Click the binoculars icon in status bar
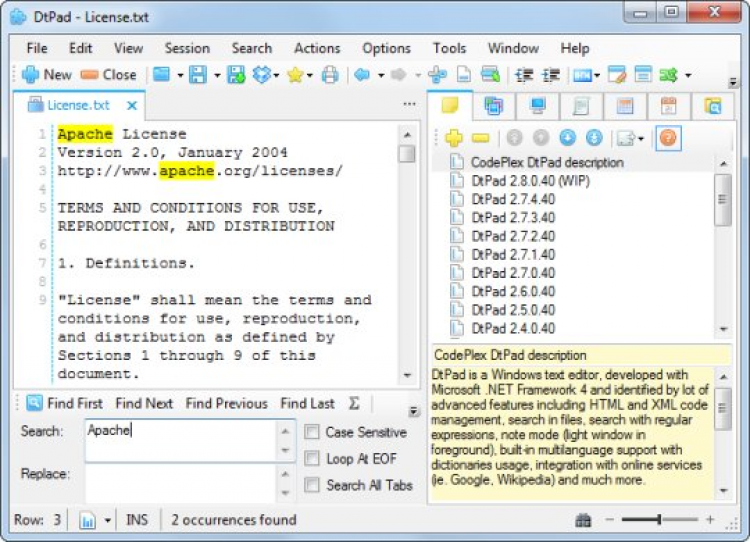750x542 pixels. pos(583,520)
